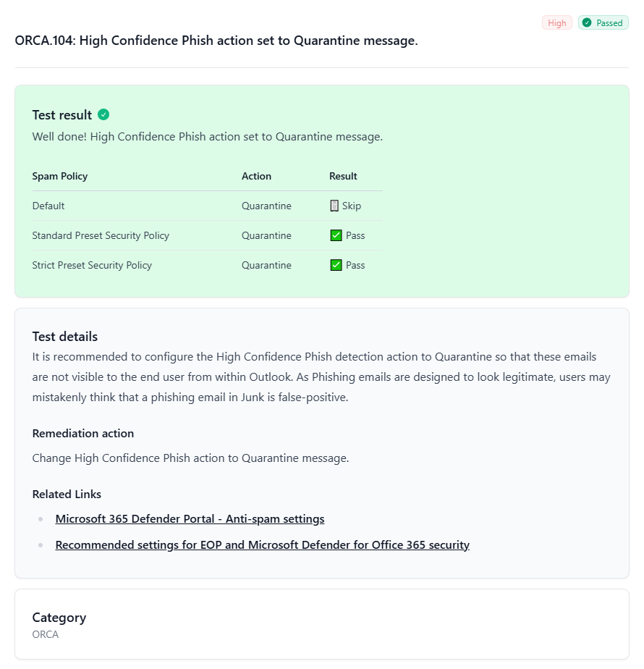Image resolution: width=644 pixels, height=669 pixels.
Task: Click the High severity badge
Action: click(556, 23)
